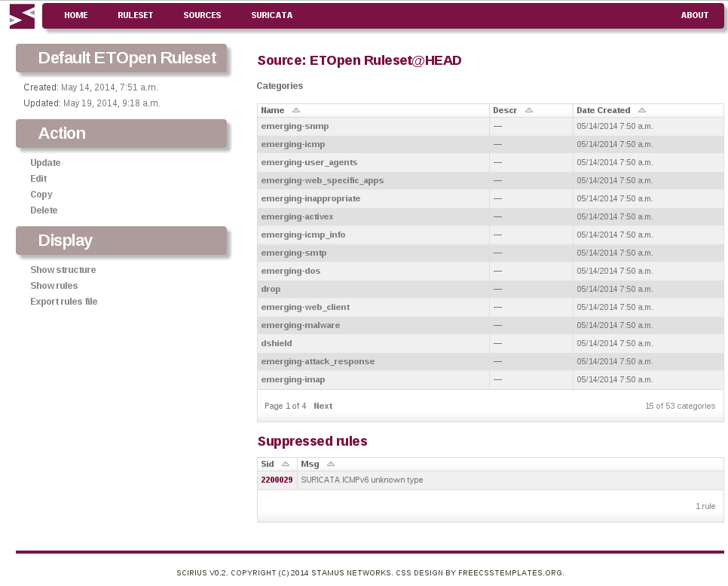Open the drop category
This screenshot has height=586, width=728.
point(271,289)
